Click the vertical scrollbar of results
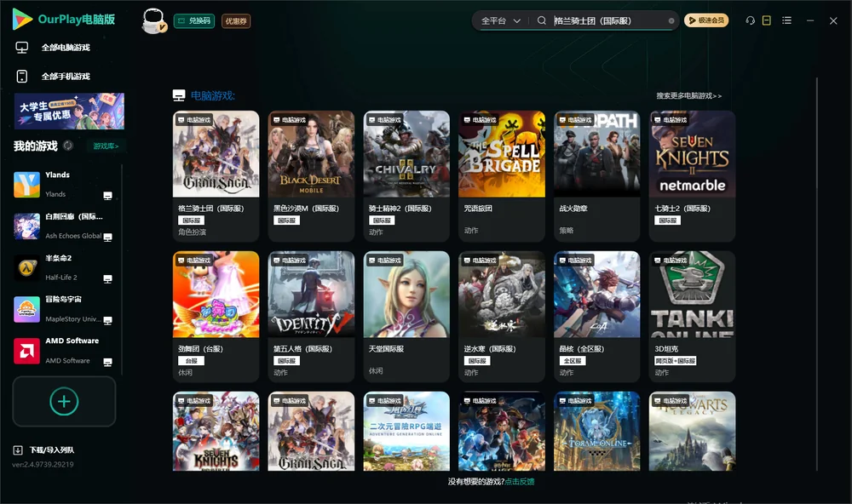Viewport: 852px width, 504px height. coord(817,274)
